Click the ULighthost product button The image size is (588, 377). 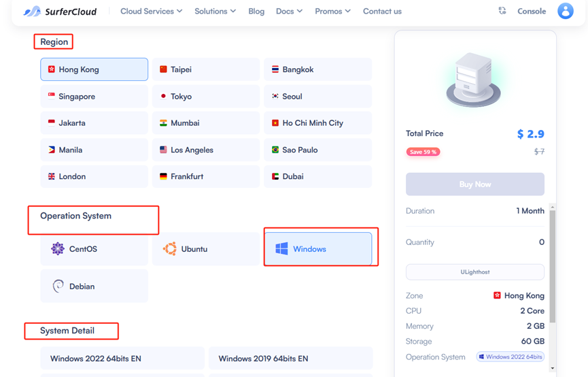(x=474, y=272)
